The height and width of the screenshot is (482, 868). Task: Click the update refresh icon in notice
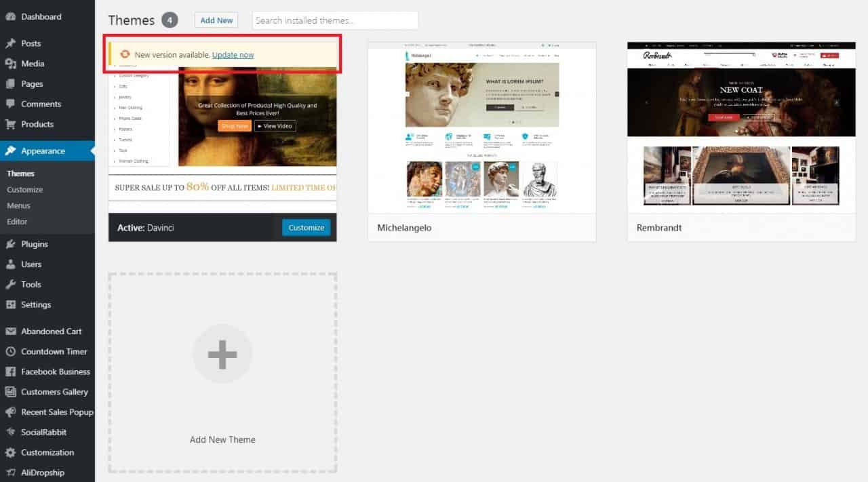[x=125, y=55]
